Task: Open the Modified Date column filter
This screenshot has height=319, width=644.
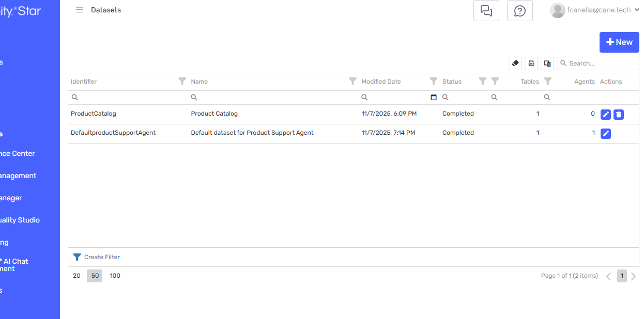Action: click(434, 81)
